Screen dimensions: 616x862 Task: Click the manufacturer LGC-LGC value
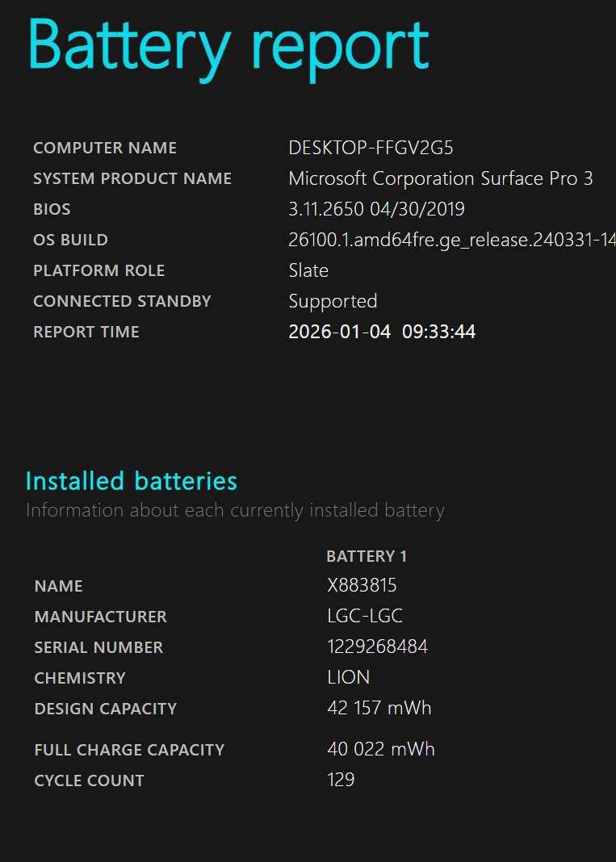click(x=365, y=617)
